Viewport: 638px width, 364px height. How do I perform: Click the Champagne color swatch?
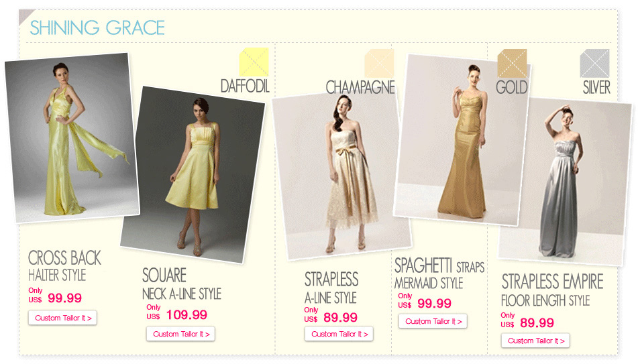coord(379,64)
